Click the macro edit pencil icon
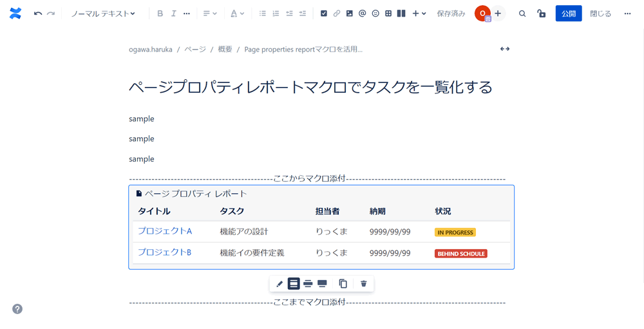This screenshot has height=329, width=644. click(x=279, y=284)
